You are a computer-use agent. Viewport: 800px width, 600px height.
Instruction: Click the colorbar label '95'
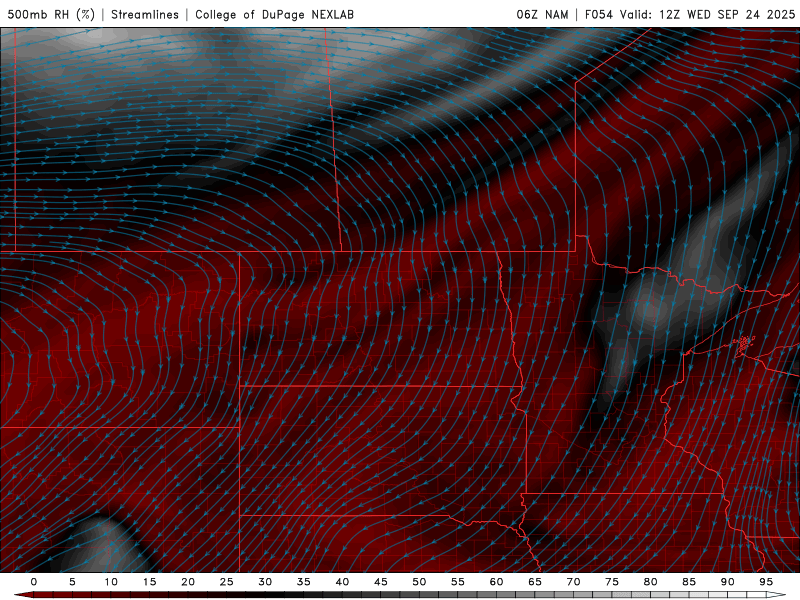766,582
